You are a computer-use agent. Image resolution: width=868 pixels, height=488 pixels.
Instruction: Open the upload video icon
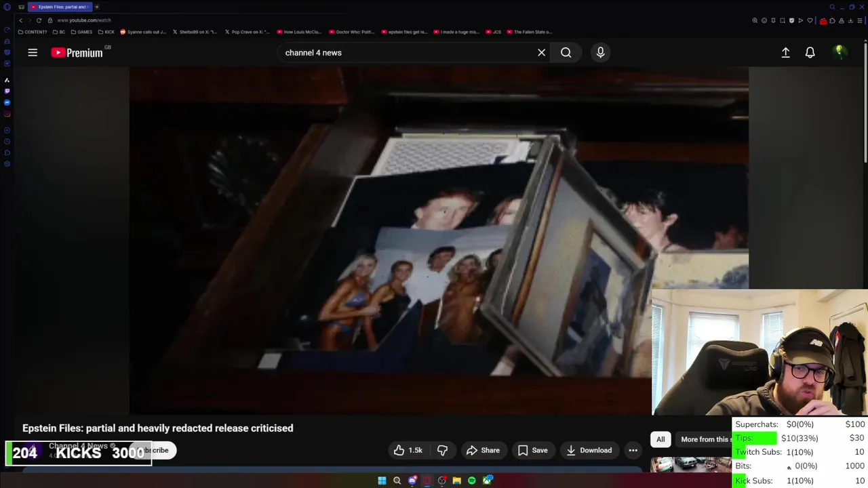point(785,52)
